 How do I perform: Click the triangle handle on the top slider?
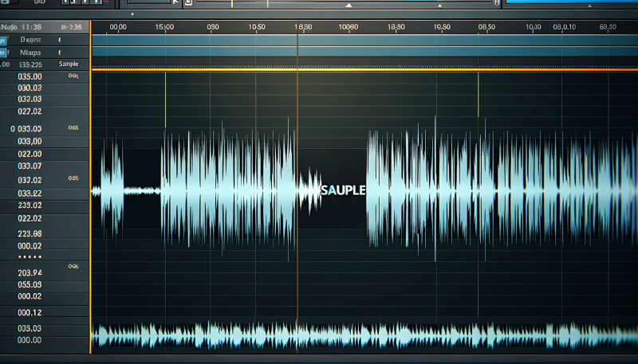349,6
